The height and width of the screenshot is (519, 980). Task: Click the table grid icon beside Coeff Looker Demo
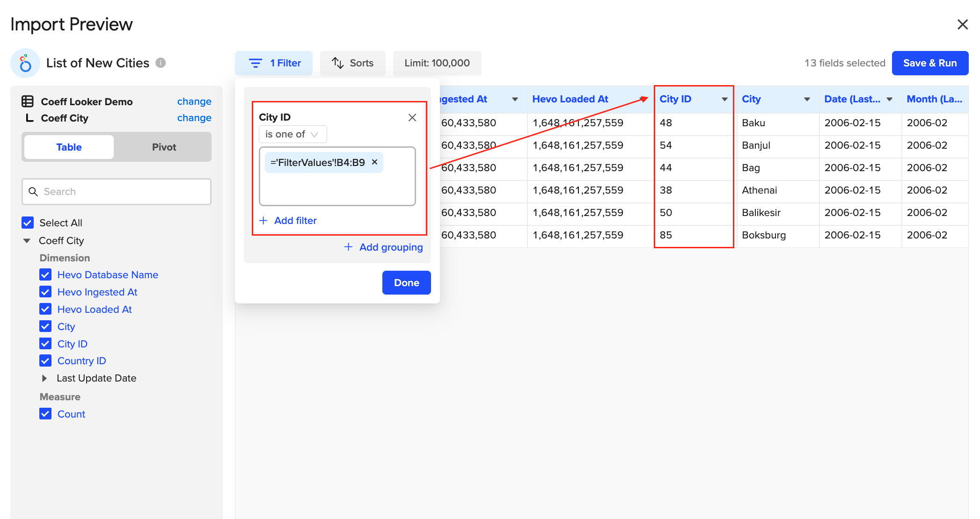click(28, 101)
